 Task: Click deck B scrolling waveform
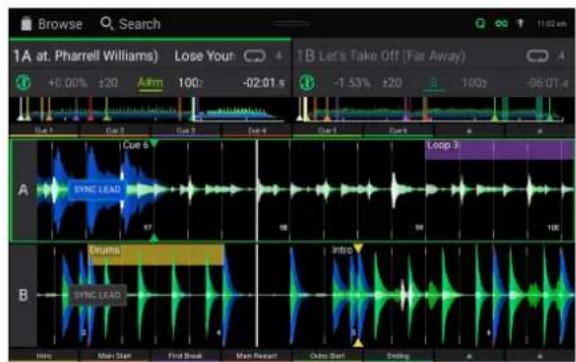[305, 296]
